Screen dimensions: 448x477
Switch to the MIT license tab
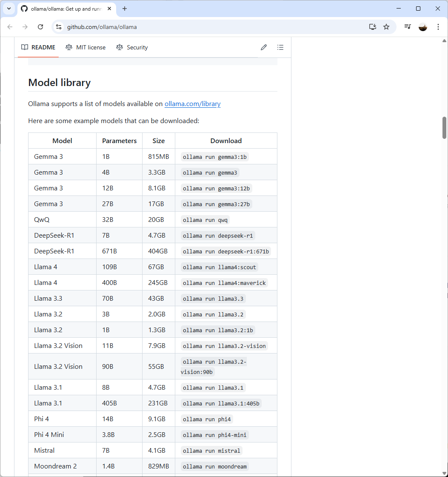click(x=86, y=47)
